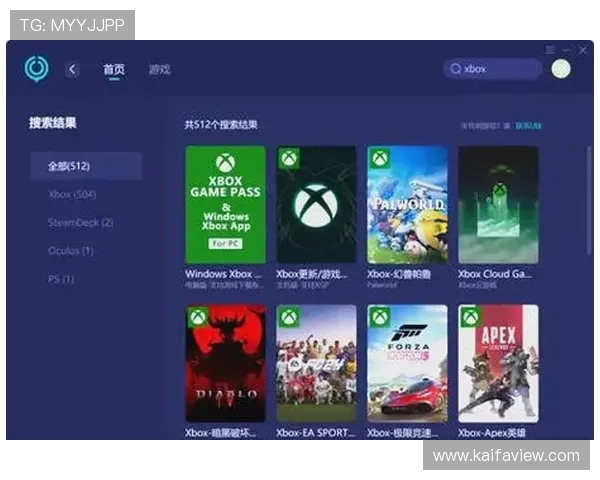Click the 共512个搜索结果 count text
600x480 pixels.
pyautogui.click(x=221, y=125)
